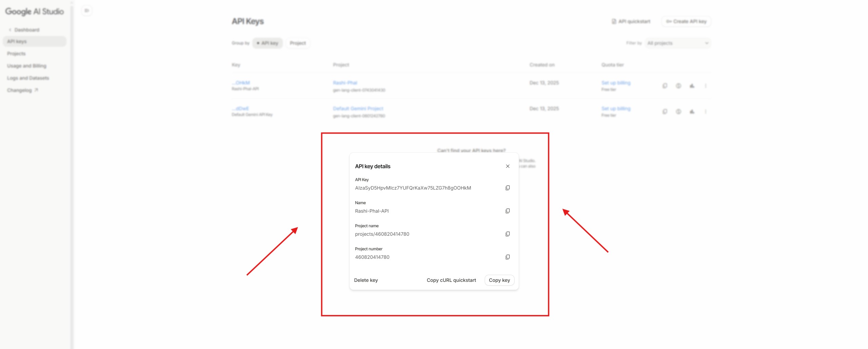The width and height of the screenshot is (868, 349).
Task: Copy the Name field value
Action: coord(507,211)
